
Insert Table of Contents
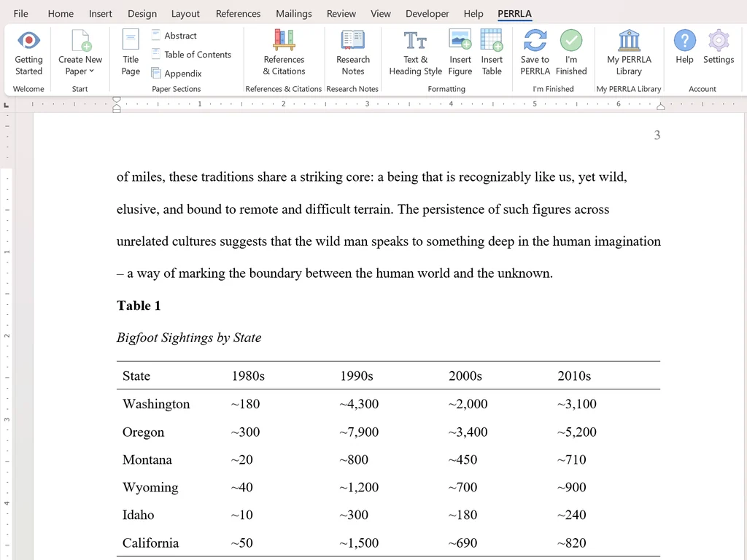tap(192, 54)
